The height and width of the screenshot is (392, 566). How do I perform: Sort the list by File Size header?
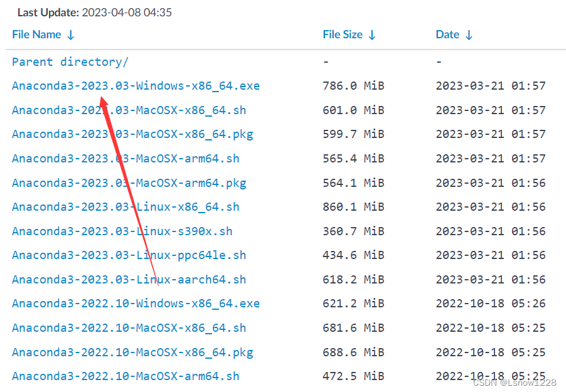point(343,34)
